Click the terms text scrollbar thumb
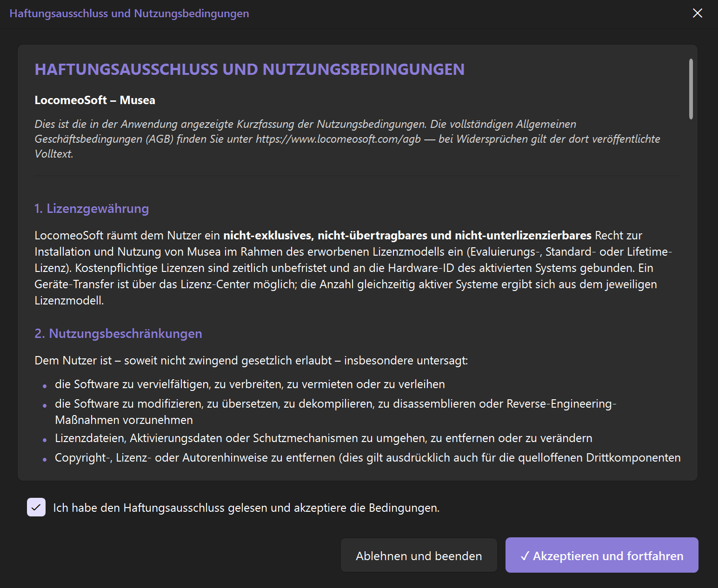 click(691, 89)
